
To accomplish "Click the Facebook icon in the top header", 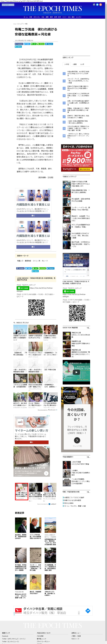I will [94, 4].
